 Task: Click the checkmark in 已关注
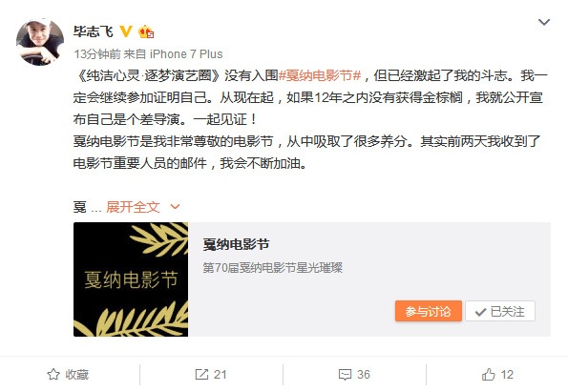click(480, 312)
